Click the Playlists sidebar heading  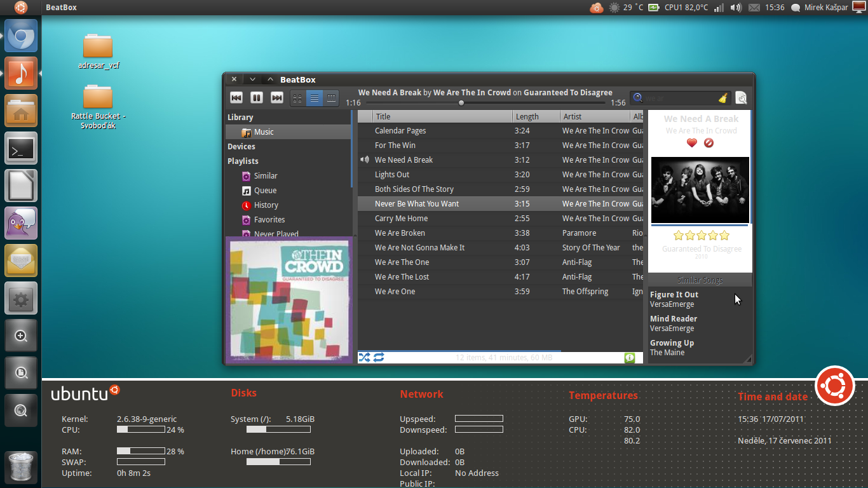[243, 161]
